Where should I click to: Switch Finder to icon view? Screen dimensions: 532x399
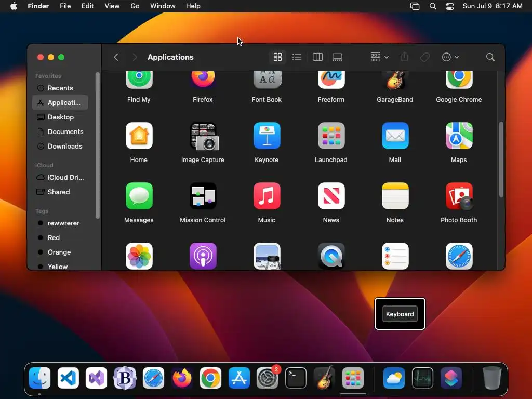click(x=277, y=57)
